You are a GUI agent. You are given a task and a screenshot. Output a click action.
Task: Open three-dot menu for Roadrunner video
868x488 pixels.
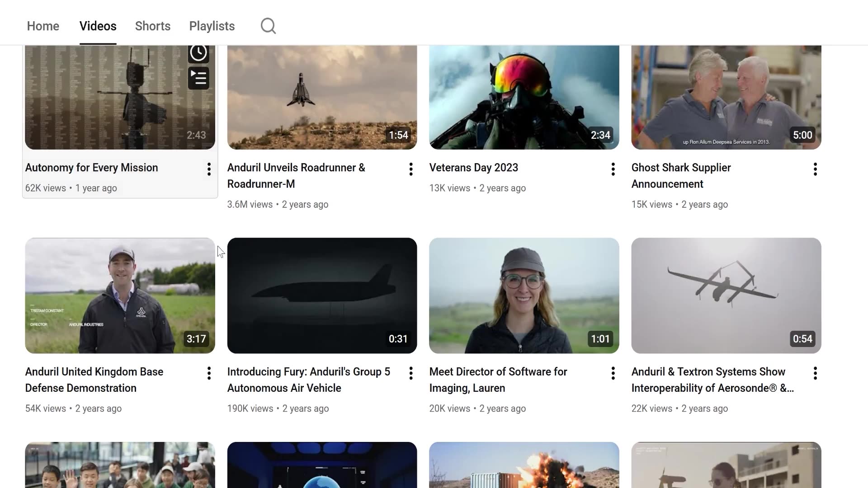pos(411,169)
